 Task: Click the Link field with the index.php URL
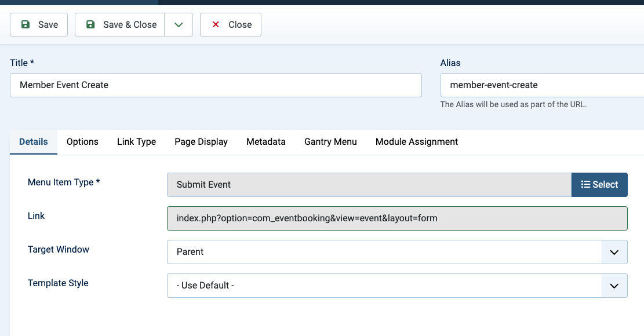(397, 218)
